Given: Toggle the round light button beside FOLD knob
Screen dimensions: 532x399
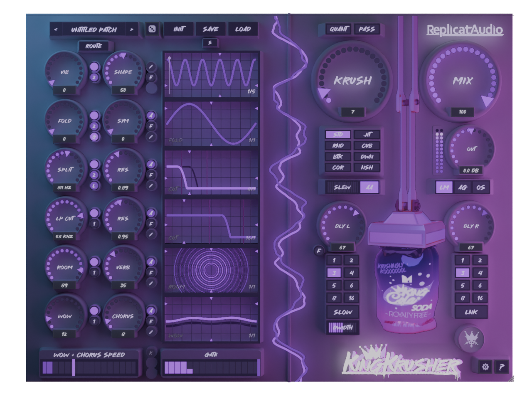Looking at the screenshot, I should click(x=94, y=115).
